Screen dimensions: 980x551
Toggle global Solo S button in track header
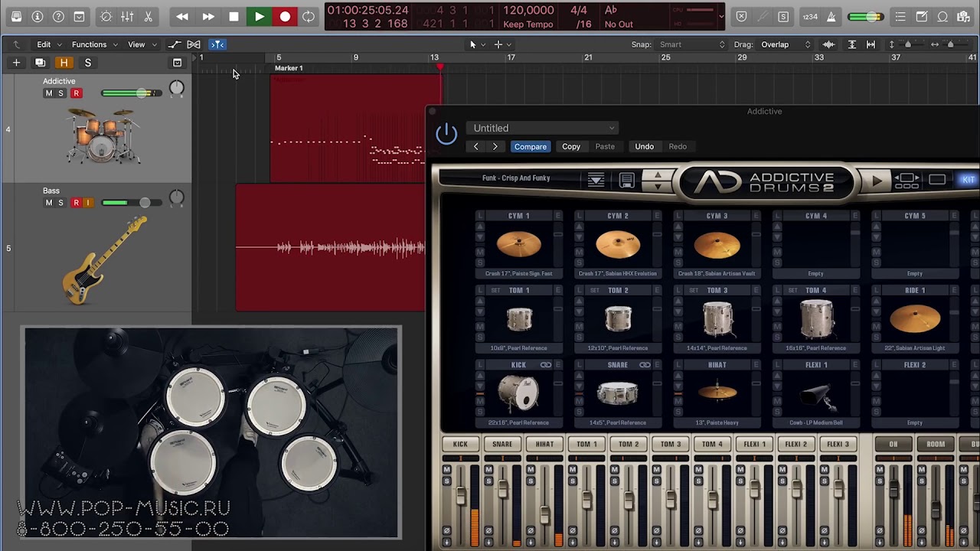click(x=87, y=63)
